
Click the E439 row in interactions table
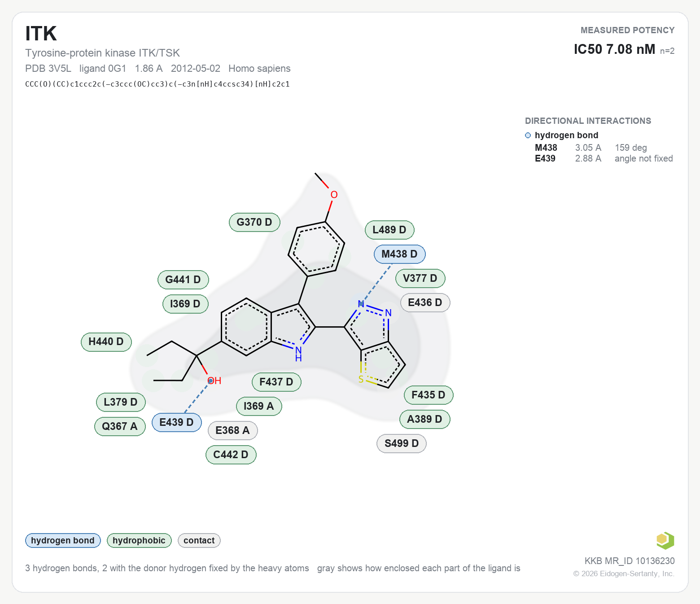[x=604, y=158]
